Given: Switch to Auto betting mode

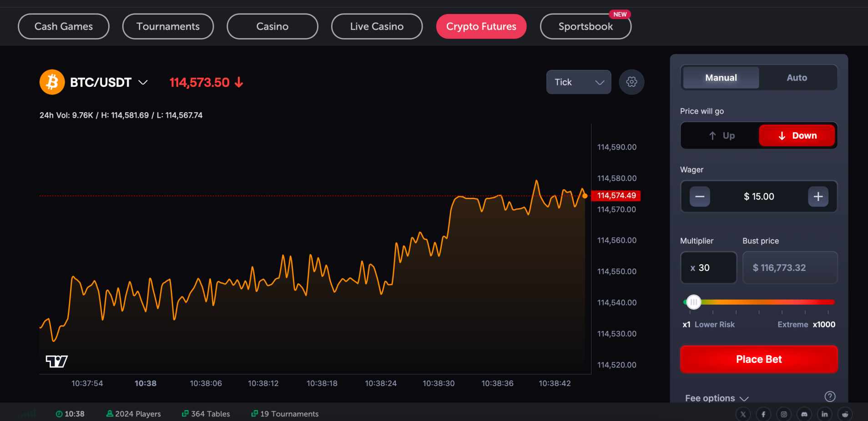Looking at the screenshot, I should [x=797, y=77].
